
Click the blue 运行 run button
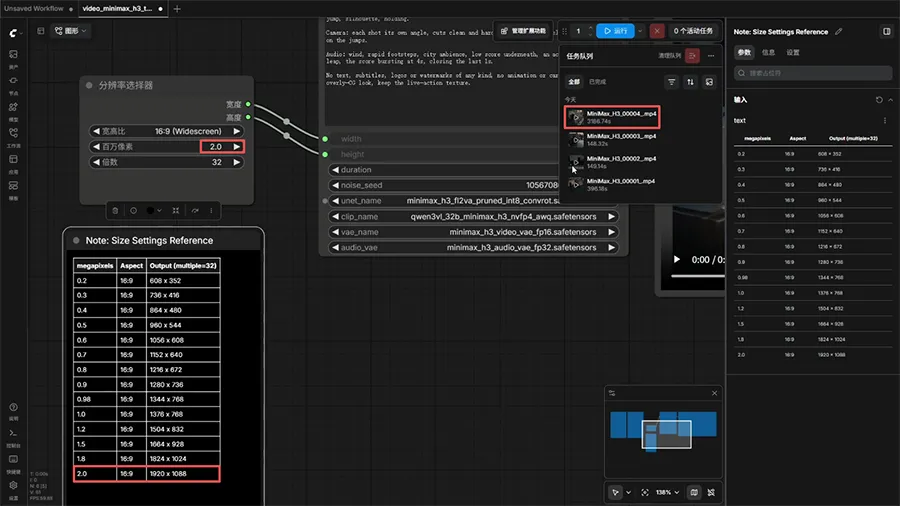tap(615, 31)
